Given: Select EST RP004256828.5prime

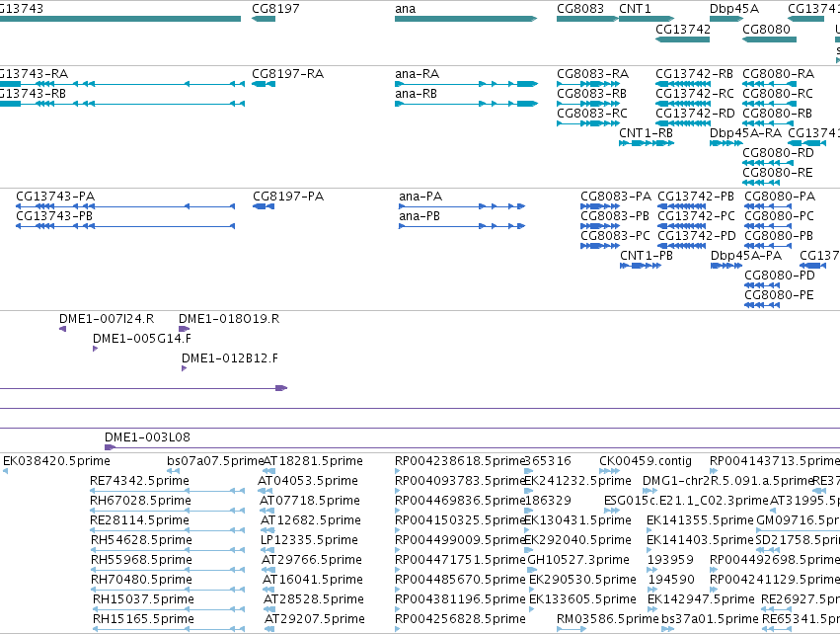Looking at the screenshot, I should [x=398, y=629].
